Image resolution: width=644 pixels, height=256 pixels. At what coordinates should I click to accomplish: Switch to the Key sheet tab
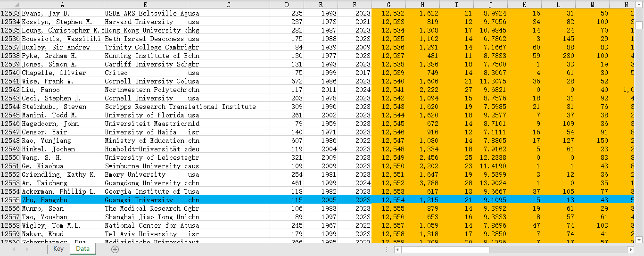point(58,249)
